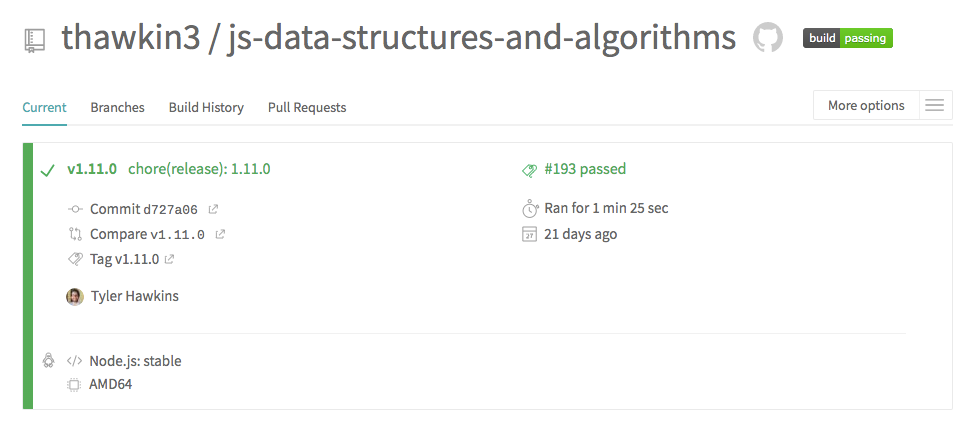This screenshot has width=974, height=428.
Task: Click the hamburger icon in More options
Action: [x=935, y=106]
